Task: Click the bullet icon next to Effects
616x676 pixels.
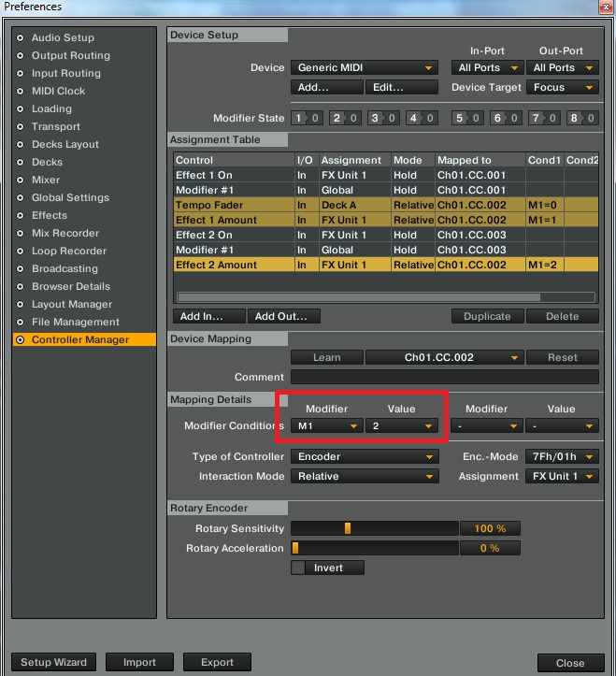Action: [20, 216]
